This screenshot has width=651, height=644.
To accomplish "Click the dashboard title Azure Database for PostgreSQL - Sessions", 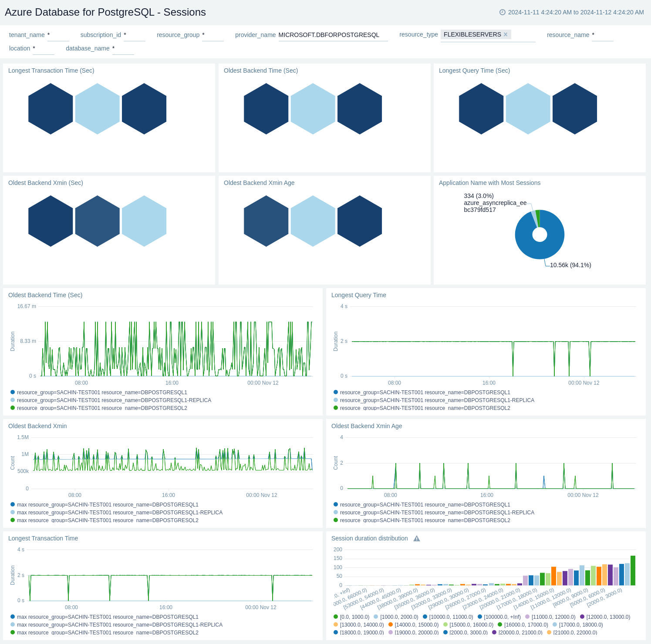I will pos(105,12).
